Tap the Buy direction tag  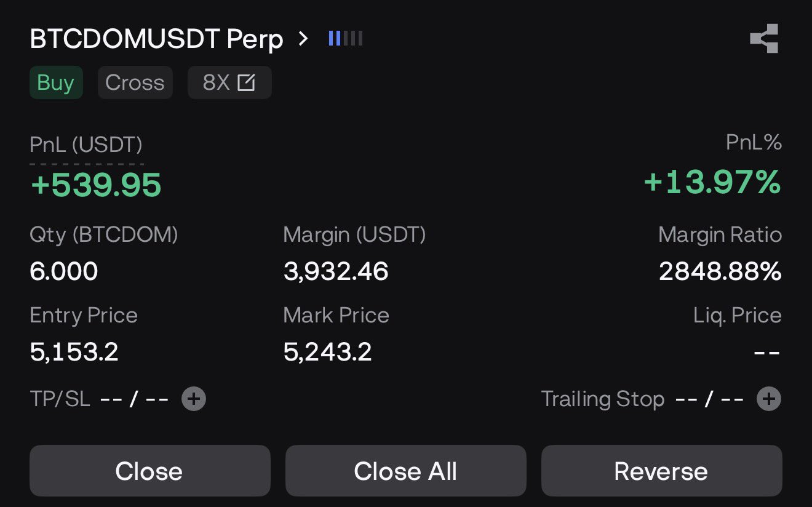[55, 82]
